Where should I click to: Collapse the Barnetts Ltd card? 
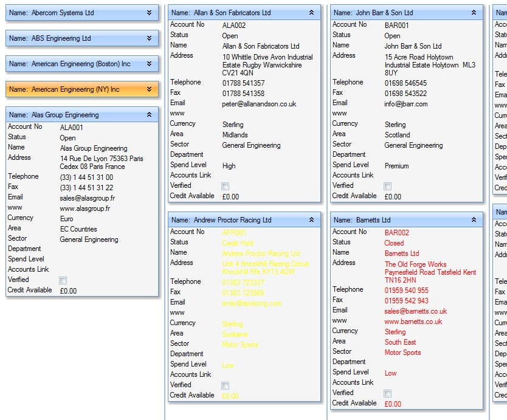[474, 220]
